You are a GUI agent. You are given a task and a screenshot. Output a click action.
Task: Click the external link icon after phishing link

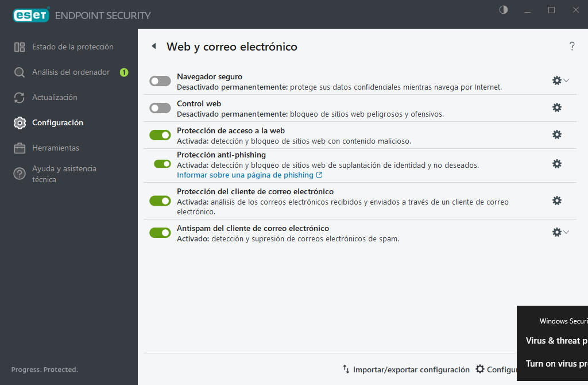pyautogui.click(x=319, y=175)
